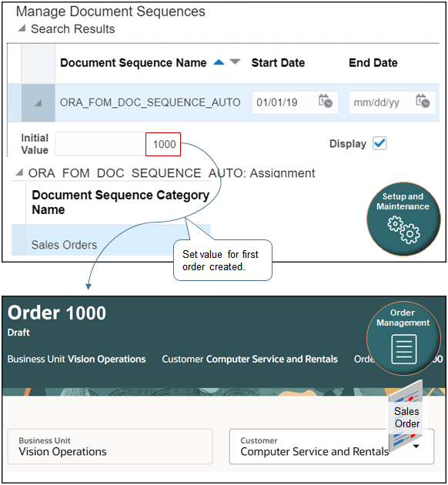The image size is (448, 485).
Task: Click the Order 1000 title
Action: pos(57,313)
